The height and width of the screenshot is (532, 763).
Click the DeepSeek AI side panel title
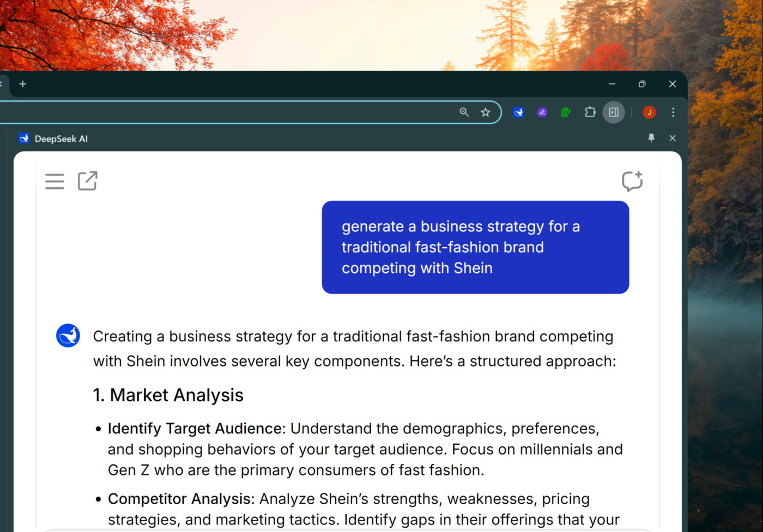[60, 139]
